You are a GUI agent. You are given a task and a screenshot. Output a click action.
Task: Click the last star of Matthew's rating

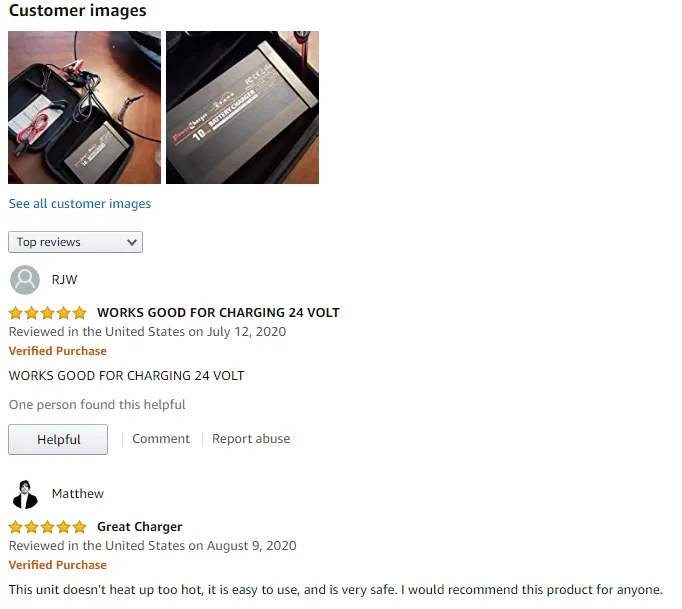80,527
